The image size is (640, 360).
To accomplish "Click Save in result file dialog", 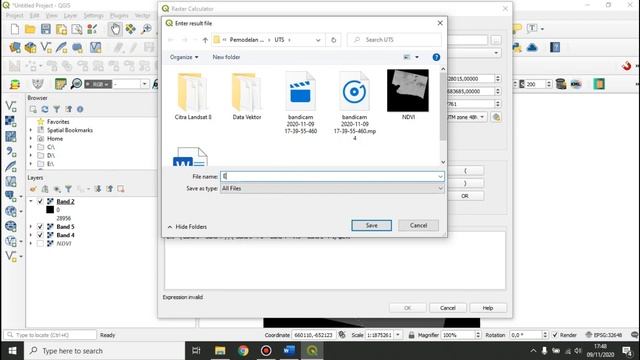I will [x=371, y=225].
